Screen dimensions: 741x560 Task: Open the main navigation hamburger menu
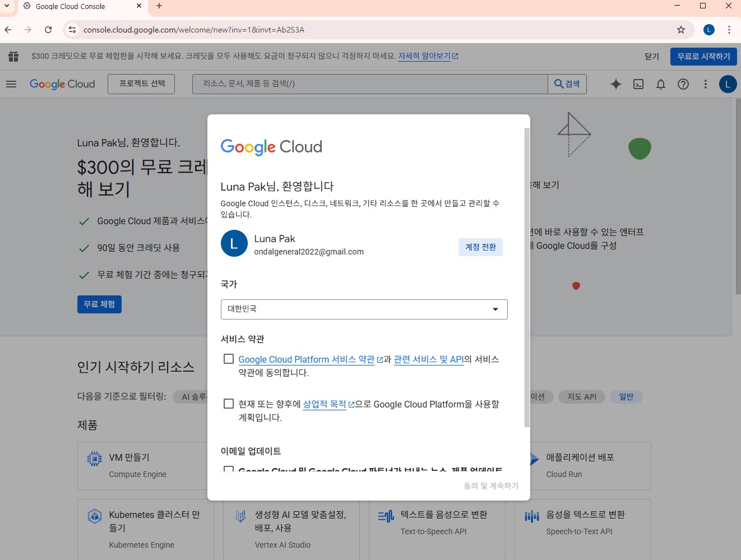[x=11, y=84]
